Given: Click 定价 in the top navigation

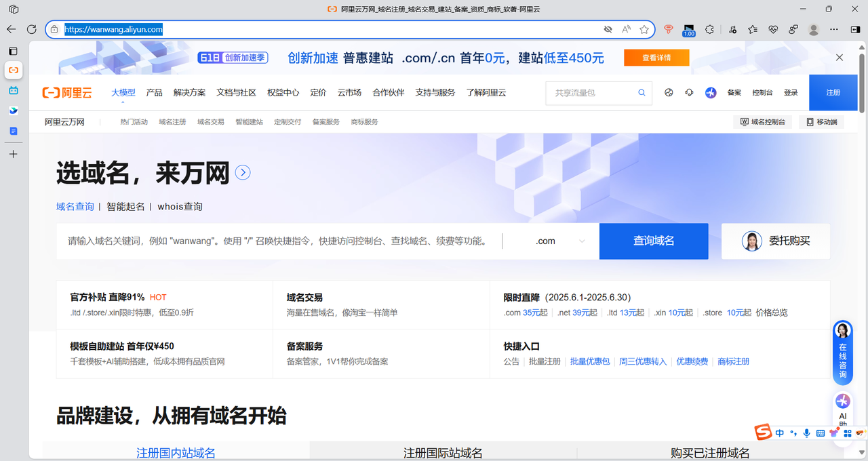Looking at the screenshot, I should click(x=318, y=93).
